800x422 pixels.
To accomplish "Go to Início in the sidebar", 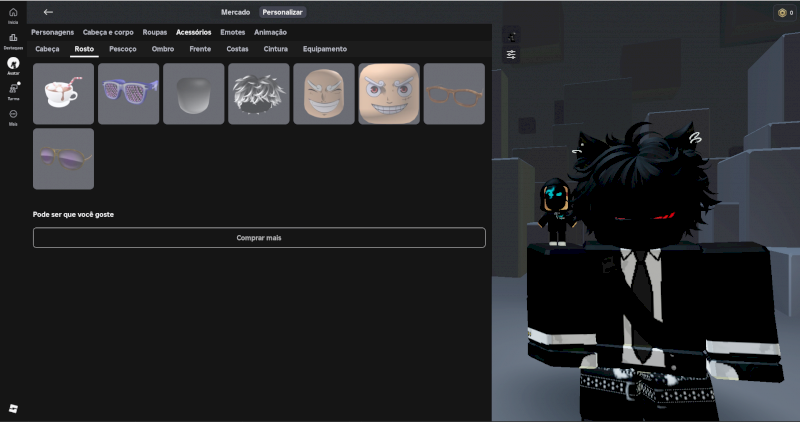I will 13,13.
